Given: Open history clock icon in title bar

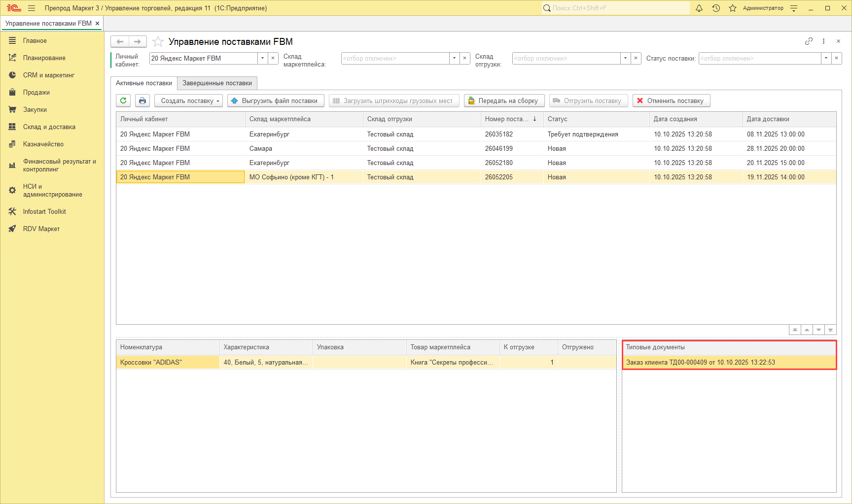Looking at the screenshot, I should [716, 8].
